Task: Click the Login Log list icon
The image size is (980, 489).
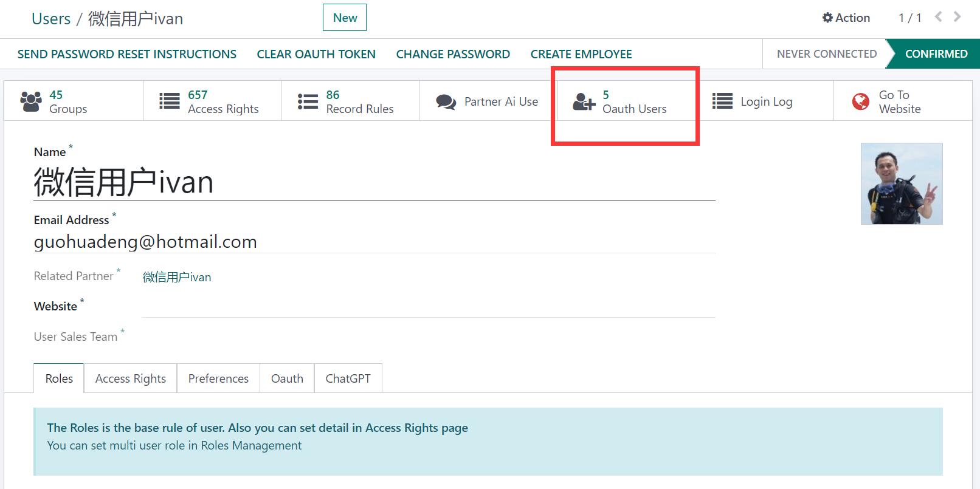Action: coord(722,101)
